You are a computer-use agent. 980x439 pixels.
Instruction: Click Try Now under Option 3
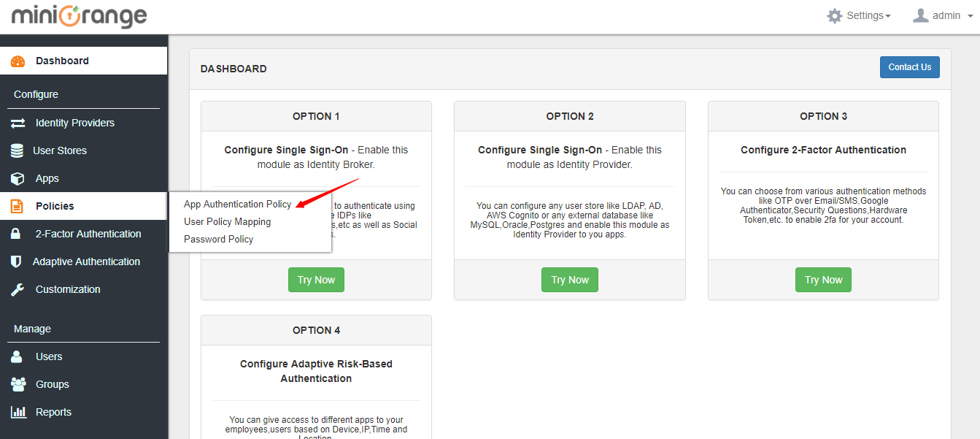(823, 280)
